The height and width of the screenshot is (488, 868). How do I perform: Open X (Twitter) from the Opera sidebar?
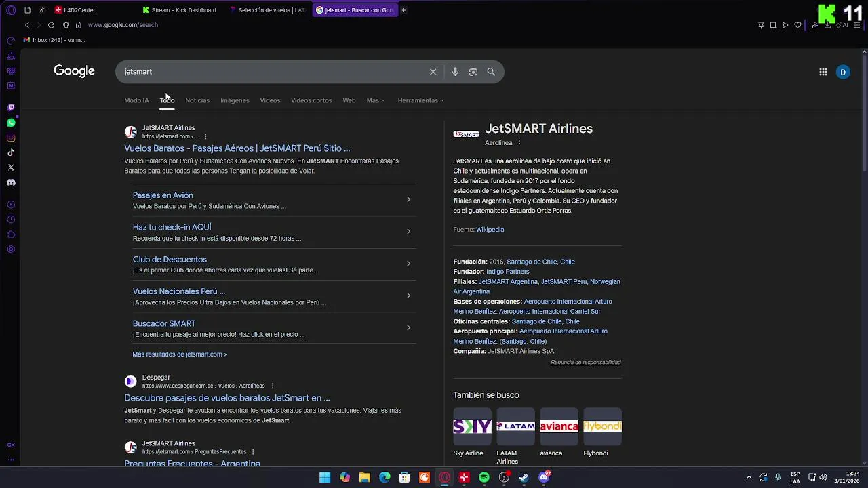pyautogui.click(x=11, y=167)
